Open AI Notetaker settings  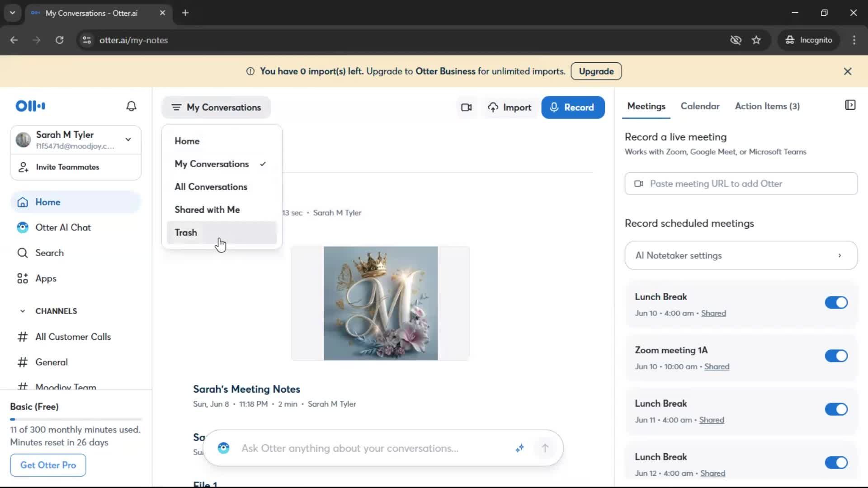(x=741, y=256)
